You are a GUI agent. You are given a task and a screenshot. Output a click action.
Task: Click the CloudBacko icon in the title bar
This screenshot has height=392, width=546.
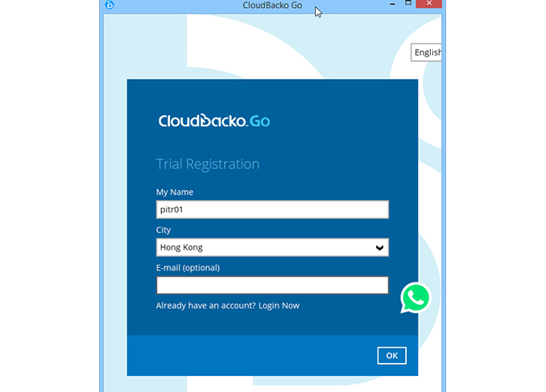click(x=110, y=5)
